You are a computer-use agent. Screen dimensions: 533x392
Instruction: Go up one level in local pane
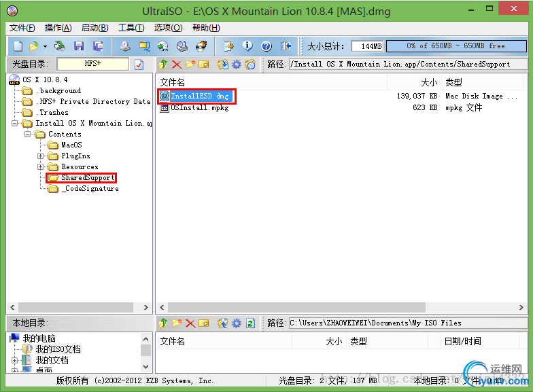coord(163,323)
